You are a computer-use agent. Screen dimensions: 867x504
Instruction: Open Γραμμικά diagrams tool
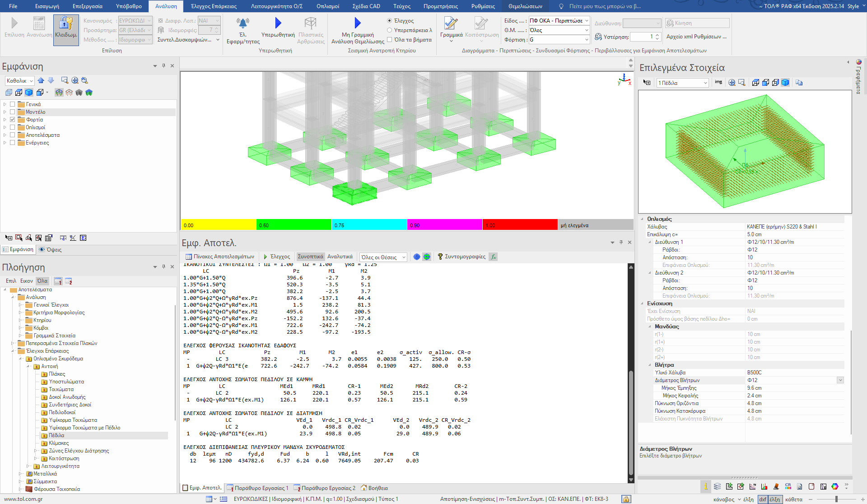click(451, 23)
